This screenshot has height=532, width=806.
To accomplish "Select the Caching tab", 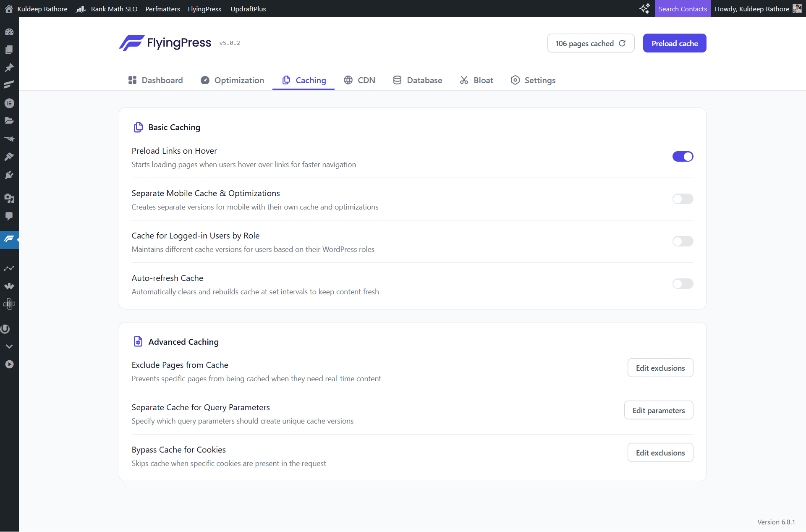I will click(304, 80).
